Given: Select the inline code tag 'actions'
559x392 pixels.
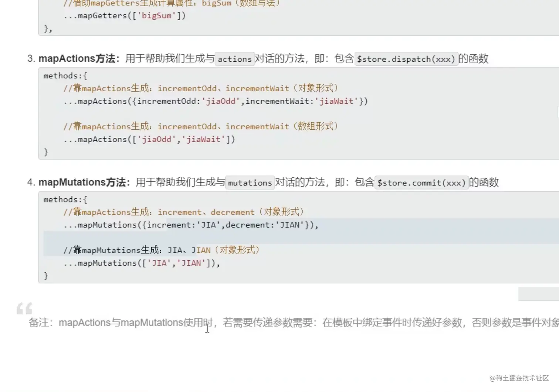Looking at the screenshot, I should 234,59.
